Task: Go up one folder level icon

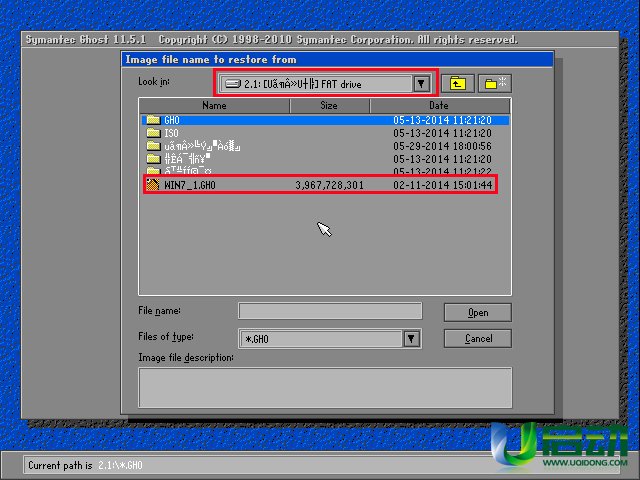Action: click(x=458, y=84)
